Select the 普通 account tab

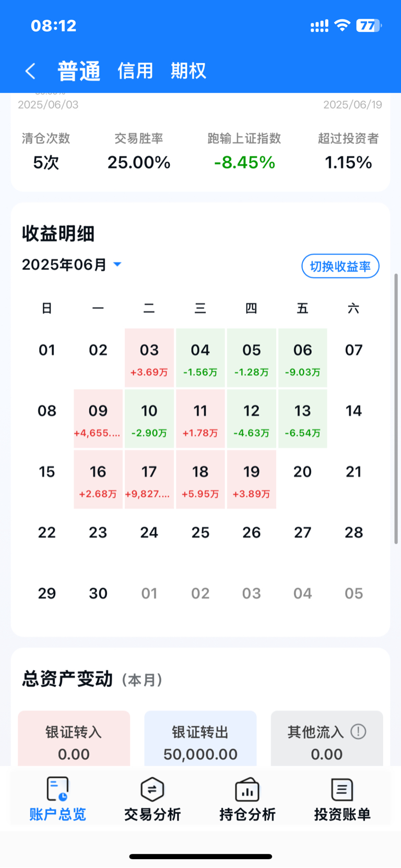pos(79,71)
